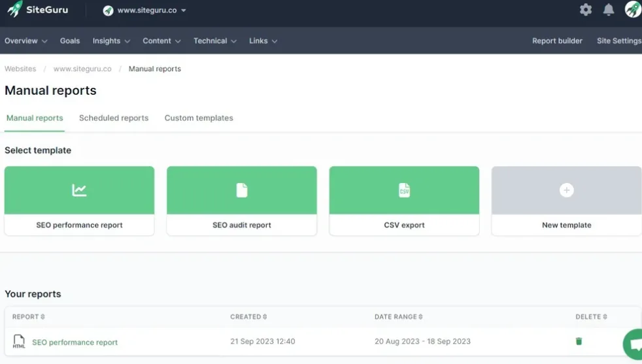The image size is (642, 364).
Task: Switch to the Manual reports tab
Action: (x=35, y=118)
